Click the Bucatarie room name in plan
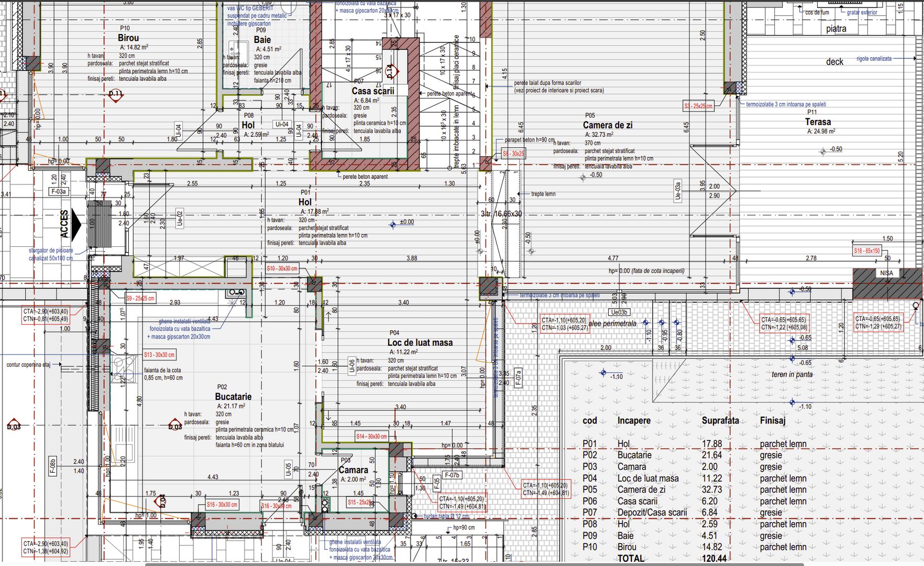924x566 pixels. [233, 397]
